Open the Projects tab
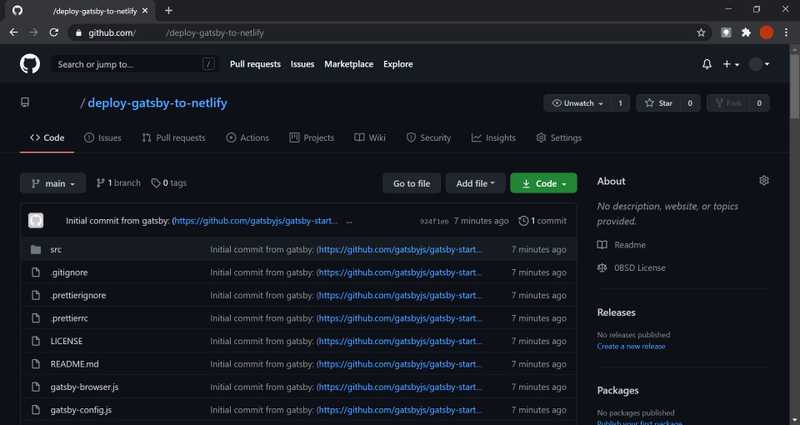The image size is (800, 425). click(x=312, y=138)
